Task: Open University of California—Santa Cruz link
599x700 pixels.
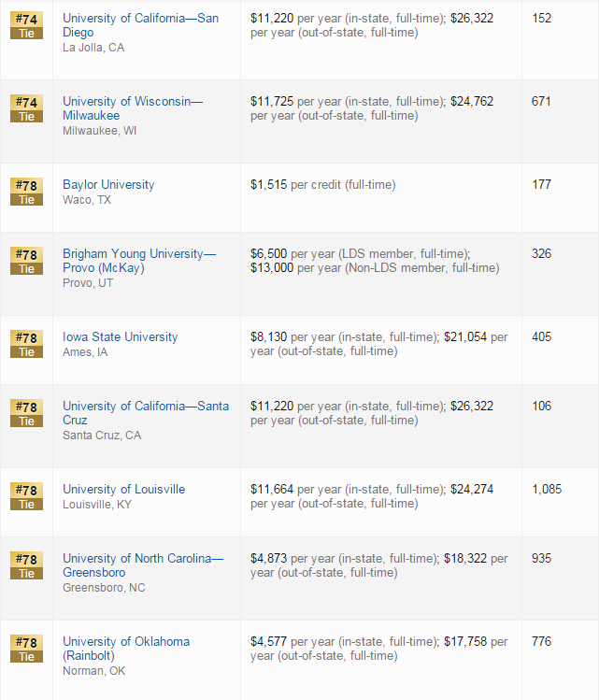Action: click(x=145, y=407)
